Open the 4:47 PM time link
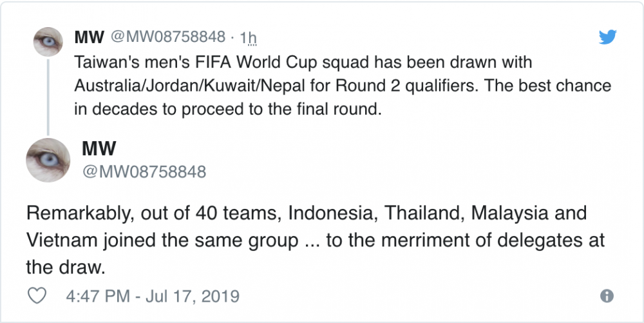This screenshot has width=644, height=323. coord(98,297)
